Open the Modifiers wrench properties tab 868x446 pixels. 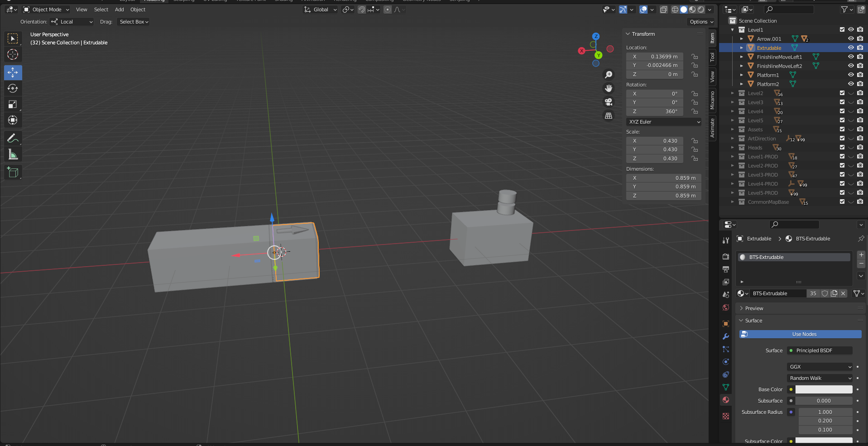[726, 336]
